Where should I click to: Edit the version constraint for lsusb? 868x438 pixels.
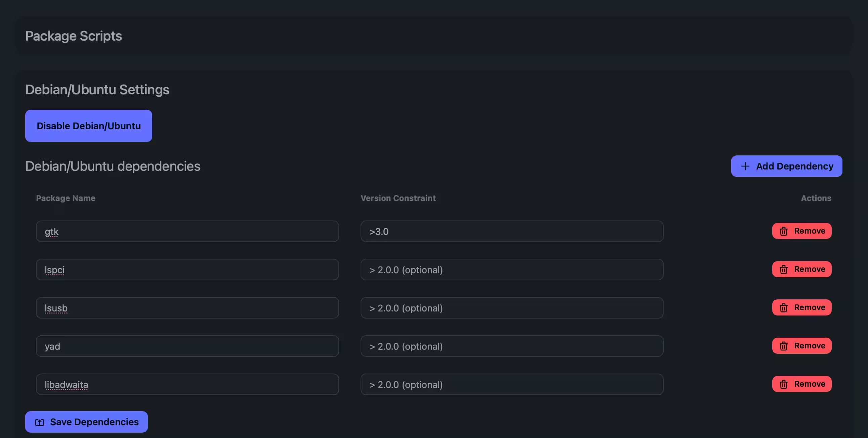click(x=511, y=308)
